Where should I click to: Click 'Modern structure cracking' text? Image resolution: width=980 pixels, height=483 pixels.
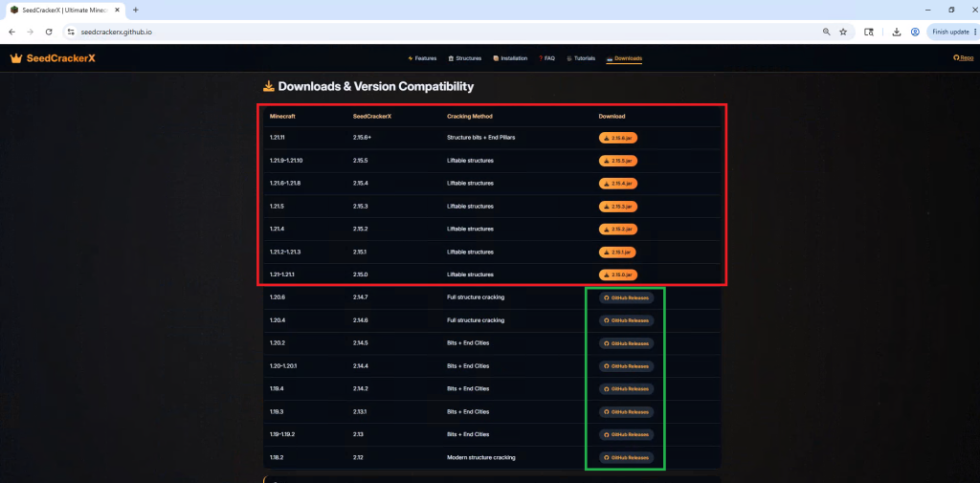click(481, 457)
